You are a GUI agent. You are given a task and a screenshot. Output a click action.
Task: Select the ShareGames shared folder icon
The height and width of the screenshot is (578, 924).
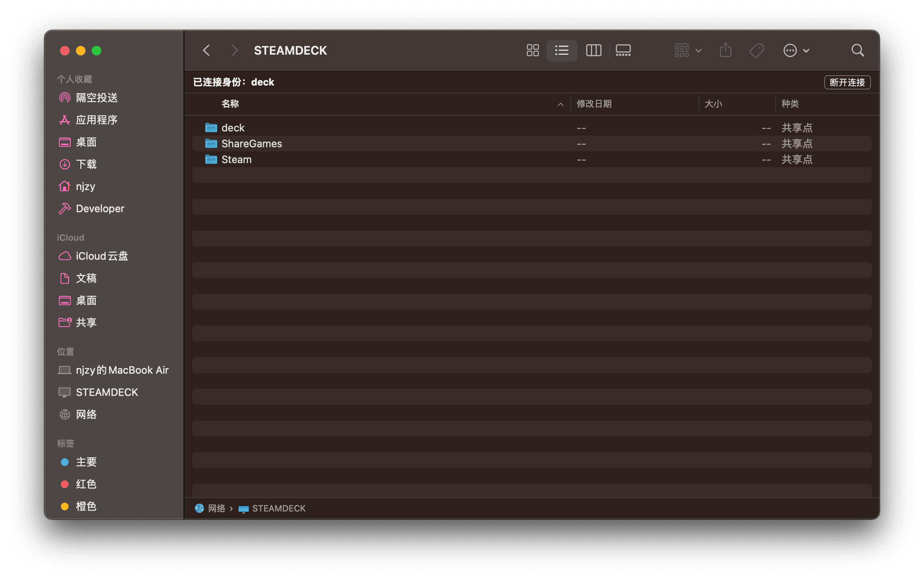coord(211,143)
